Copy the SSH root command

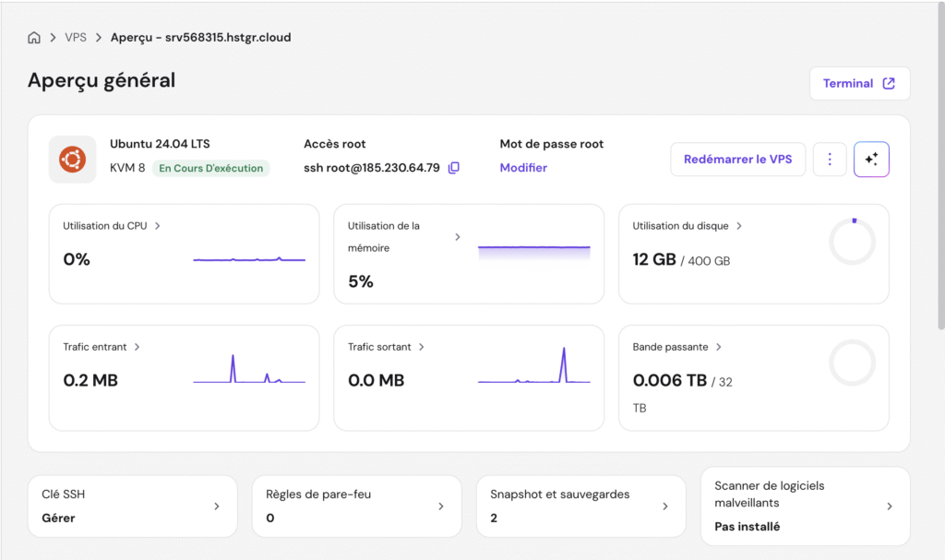point(453,168)
